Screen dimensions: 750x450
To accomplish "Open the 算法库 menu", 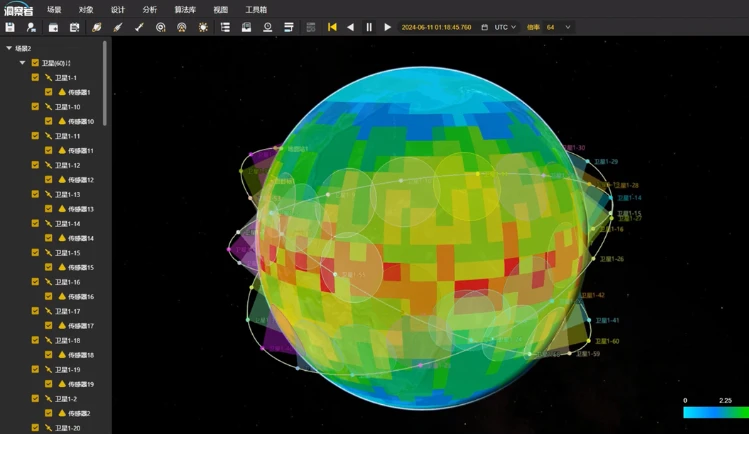I will coord(184,9).
